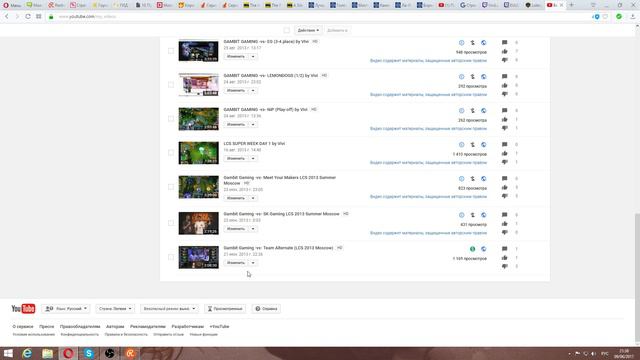Open Skype from the taskbar

89,353
